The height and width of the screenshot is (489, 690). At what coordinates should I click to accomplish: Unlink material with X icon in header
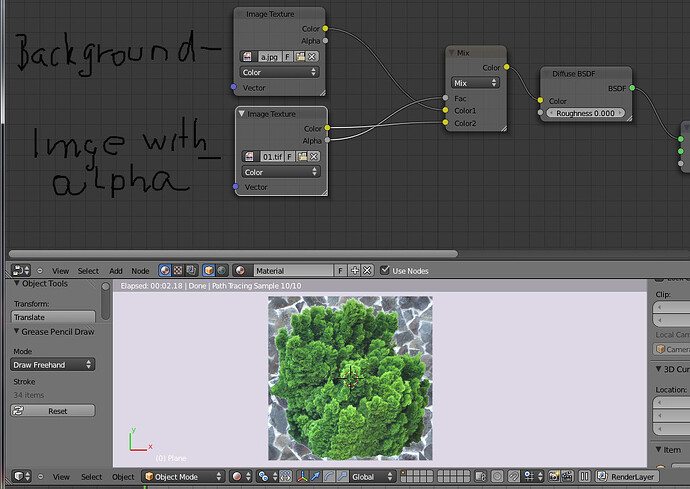pos(367,270)
